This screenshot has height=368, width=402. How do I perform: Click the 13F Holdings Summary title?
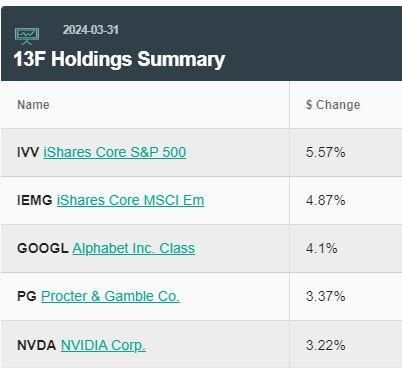pyautogui.click(x=119, y=59)
